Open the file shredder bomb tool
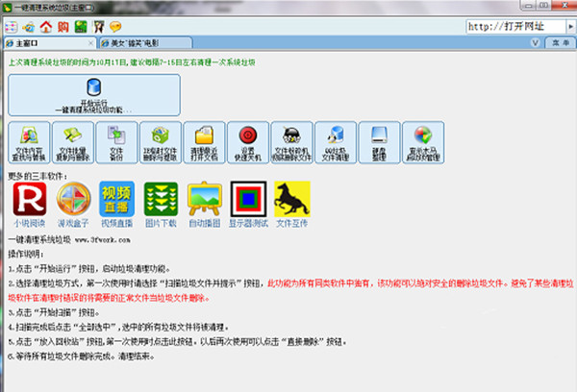 click(291, 143)
